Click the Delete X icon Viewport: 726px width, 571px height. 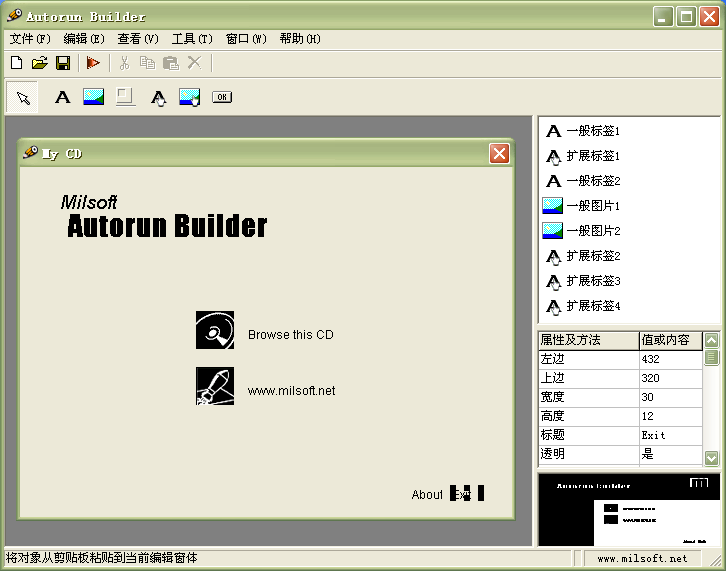[194, 63]
